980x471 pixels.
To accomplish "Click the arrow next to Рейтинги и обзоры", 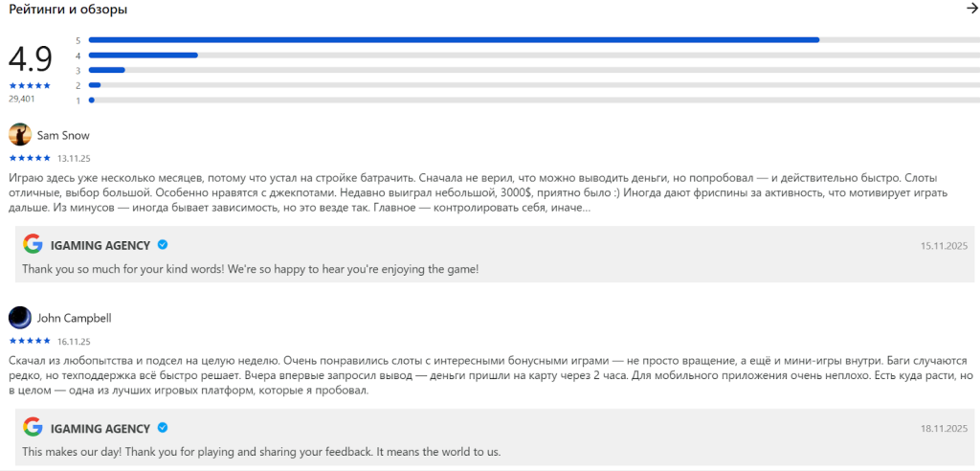I will (971, 9).
